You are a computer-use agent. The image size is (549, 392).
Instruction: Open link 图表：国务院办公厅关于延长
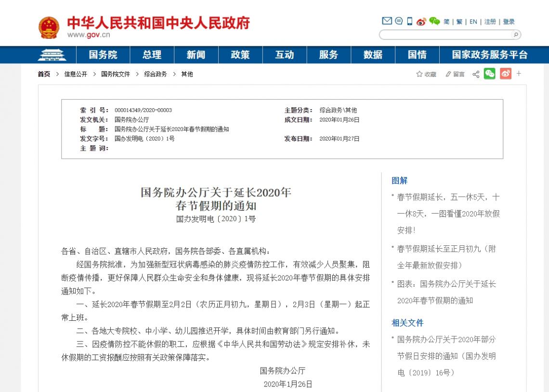pyautogui.click(x=446, y=292)
